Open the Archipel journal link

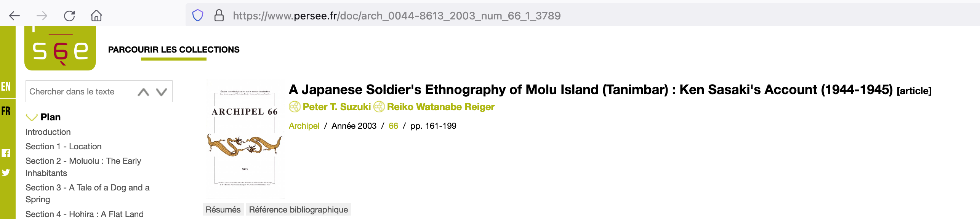(304, 126)
